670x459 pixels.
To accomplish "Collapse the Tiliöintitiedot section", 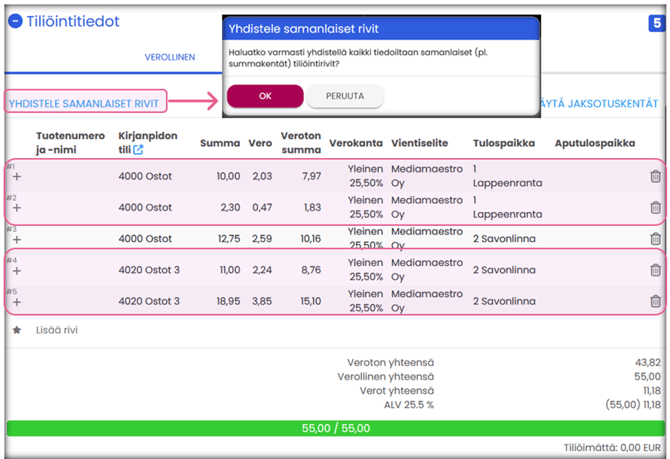I will click(15, 23).
